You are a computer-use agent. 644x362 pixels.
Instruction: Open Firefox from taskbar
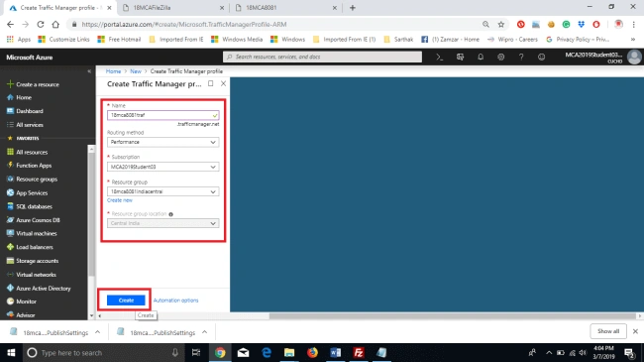(x=312, y=352)
